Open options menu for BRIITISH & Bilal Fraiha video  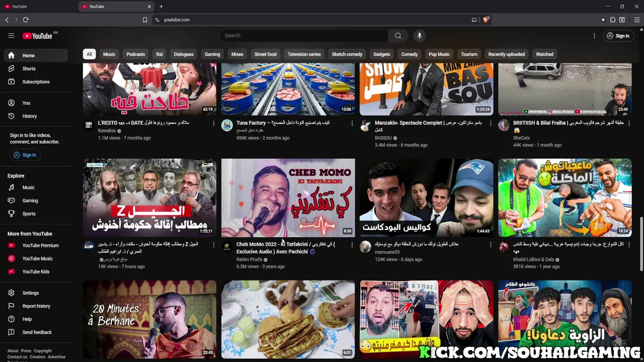(629, 123)
